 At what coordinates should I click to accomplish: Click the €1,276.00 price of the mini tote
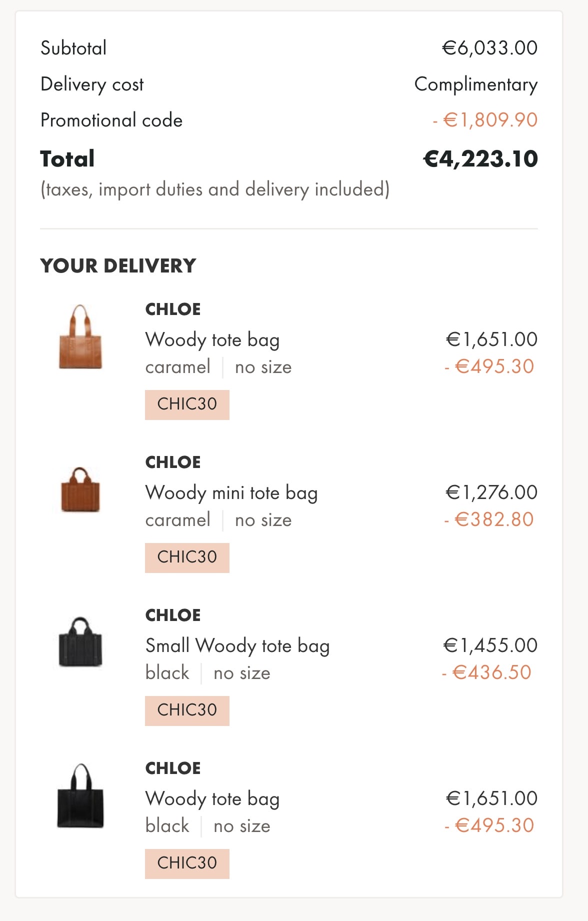tap(491, 492)
